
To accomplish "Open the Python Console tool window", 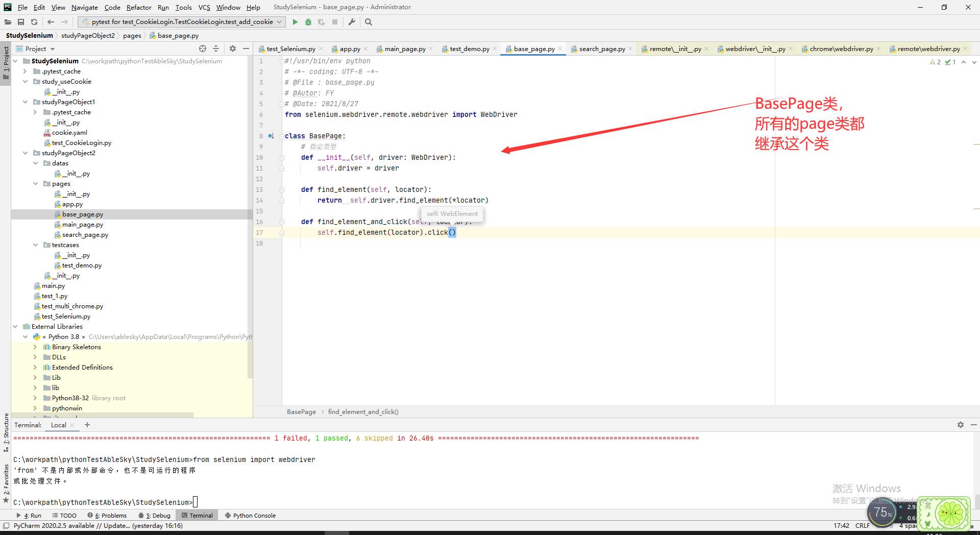I will [250, 515].
